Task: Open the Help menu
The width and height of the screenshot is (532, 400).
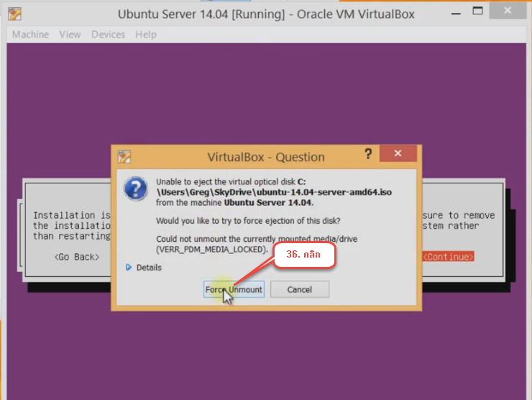Action: tap(146, 35)
